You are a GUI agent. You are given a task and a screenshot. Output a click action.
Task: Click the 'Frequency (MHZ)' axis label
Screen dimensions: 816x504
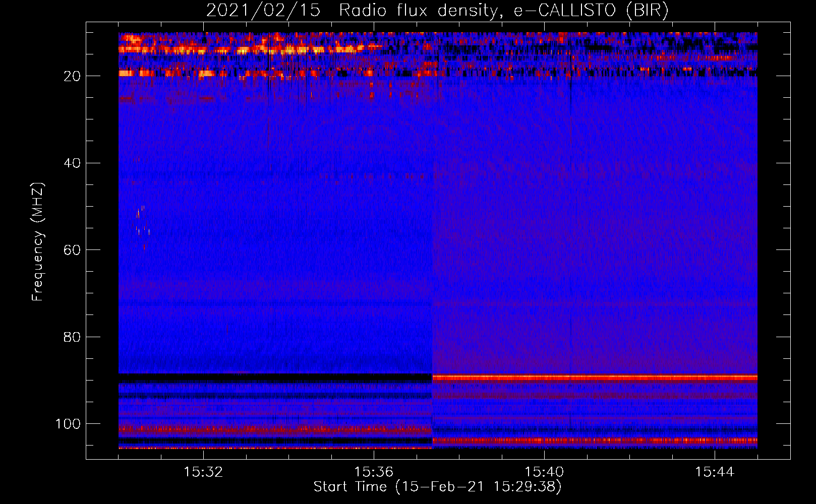(38, 241)
